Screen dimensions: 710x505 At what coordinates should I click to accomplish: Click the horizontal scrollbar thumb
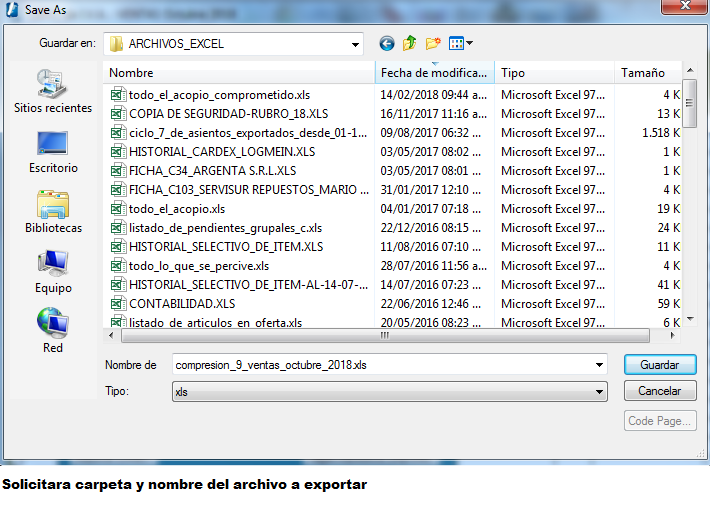(385, 336)
